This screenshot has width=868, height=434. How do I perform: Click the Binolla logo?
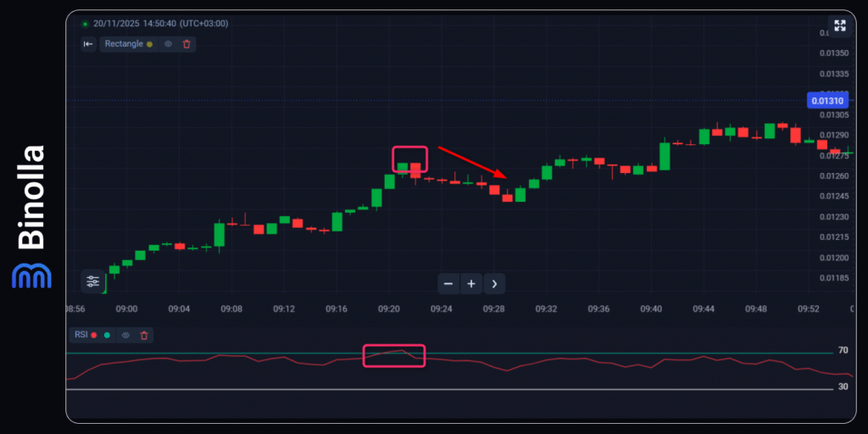click(31, 217)
